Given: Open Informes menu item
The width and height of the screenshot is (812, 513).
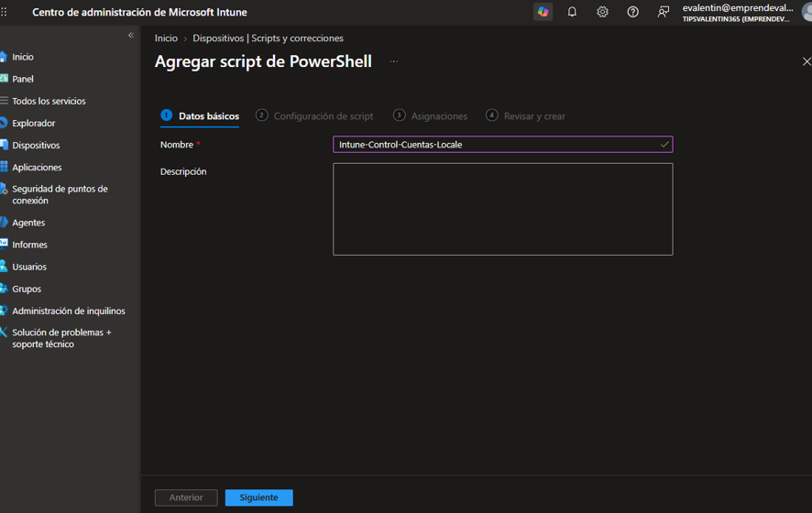Looking at the screenshot, I should pyautogui.click(x=29, y=245).
